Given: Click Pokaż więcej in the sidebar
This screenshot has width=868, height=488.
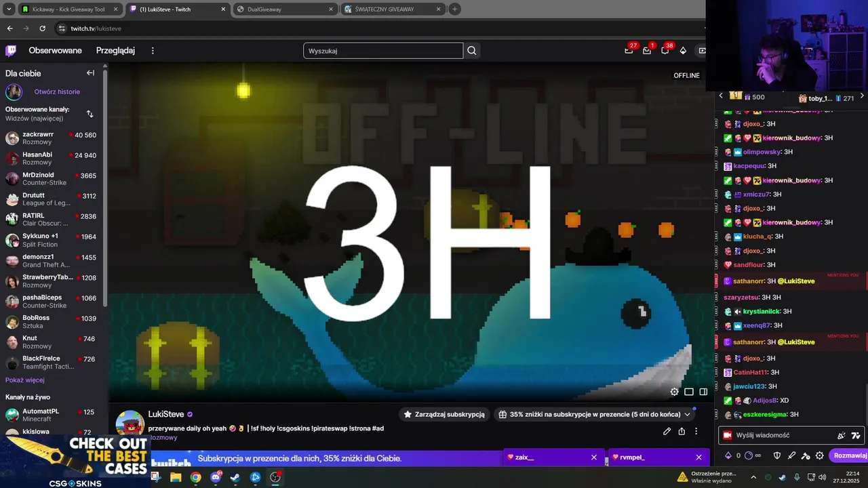Looking at the screenshot, I should [25, 380].
